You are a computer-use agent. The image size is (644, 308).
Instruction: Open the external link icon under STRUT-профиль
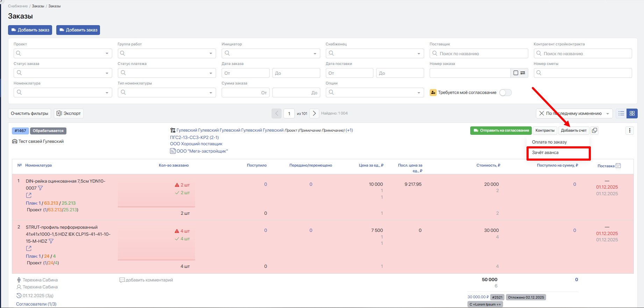[29, 248]
